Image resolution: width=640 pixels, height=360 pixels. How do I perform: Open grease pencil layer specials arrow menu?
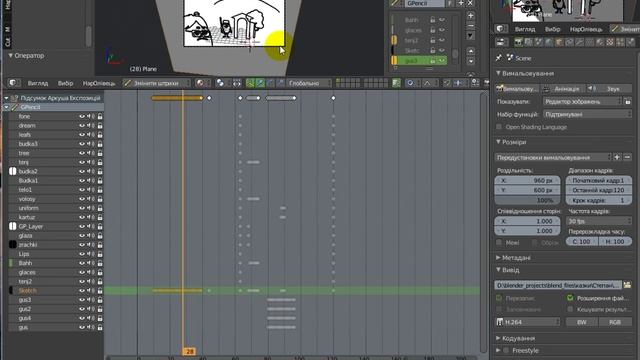(x=471, y=36)
